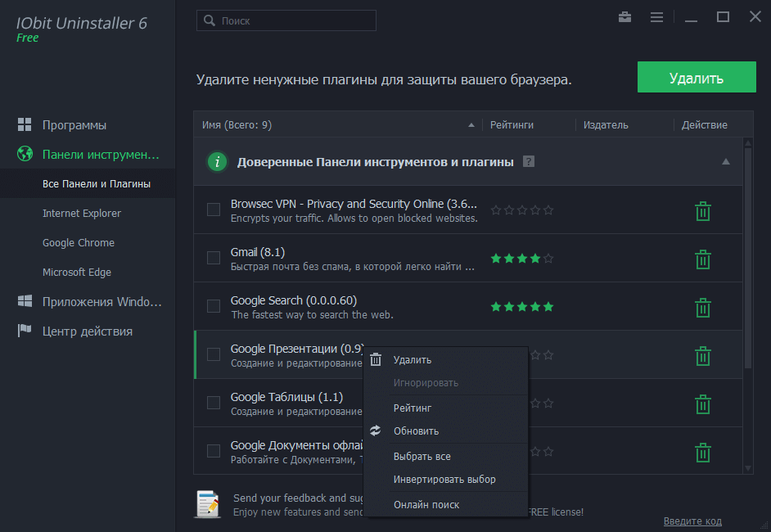Click trash icon in context menu
This screenshot has height=532, width=771.
click(376, 359)
